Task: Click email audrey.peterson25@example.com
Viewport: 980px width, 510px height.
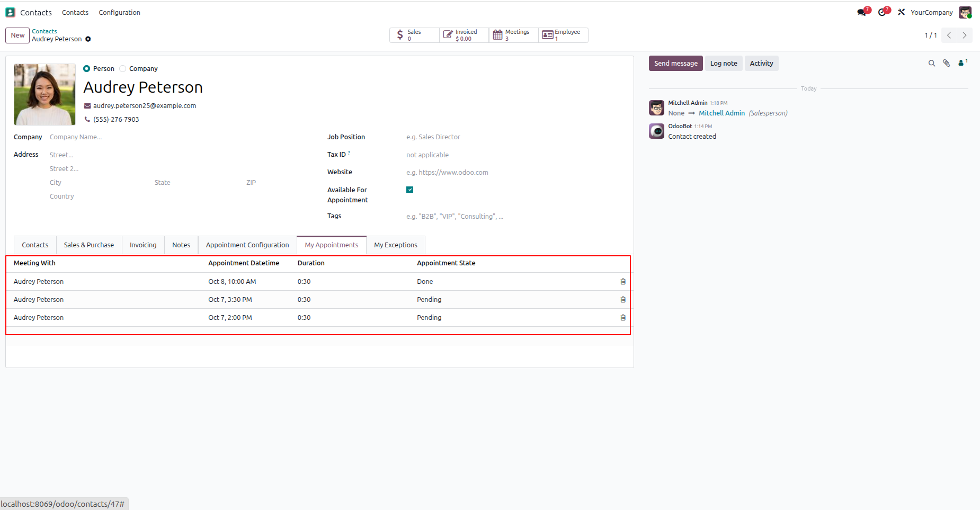Action: (x=145, y=106)
